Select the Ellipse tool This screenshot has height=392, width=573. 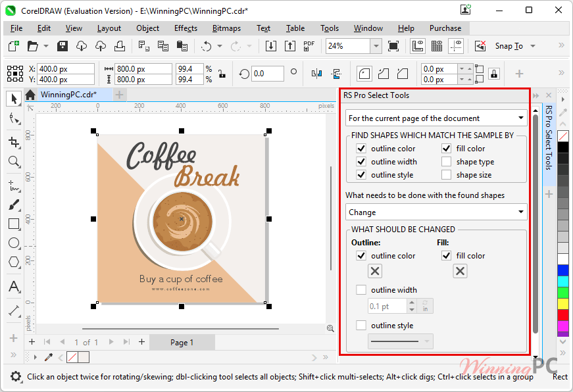coord(14,243)
